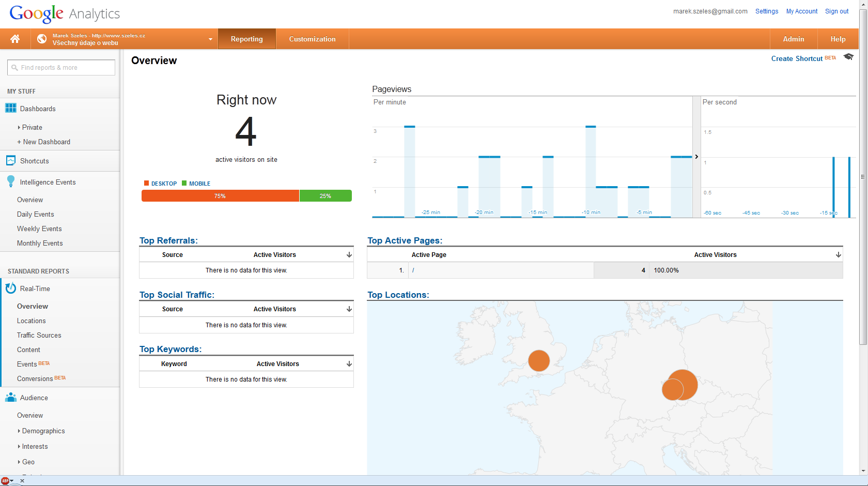Switch to the Customization tab

pos(312,39)
